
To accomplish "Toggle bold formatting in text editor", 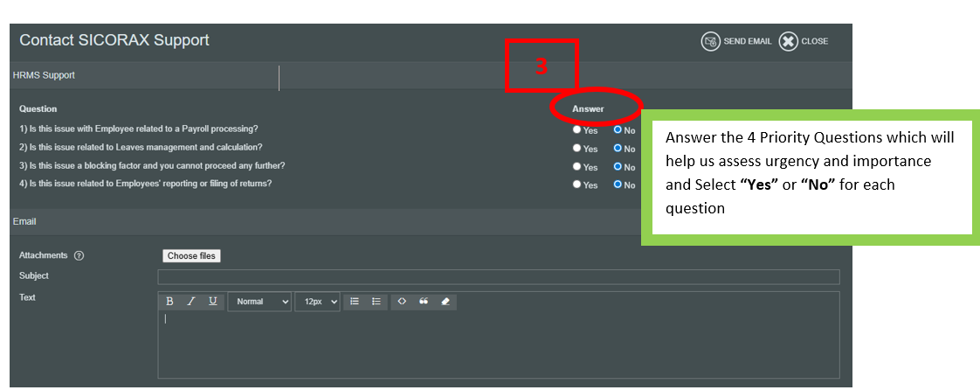I will click(169, 302).
